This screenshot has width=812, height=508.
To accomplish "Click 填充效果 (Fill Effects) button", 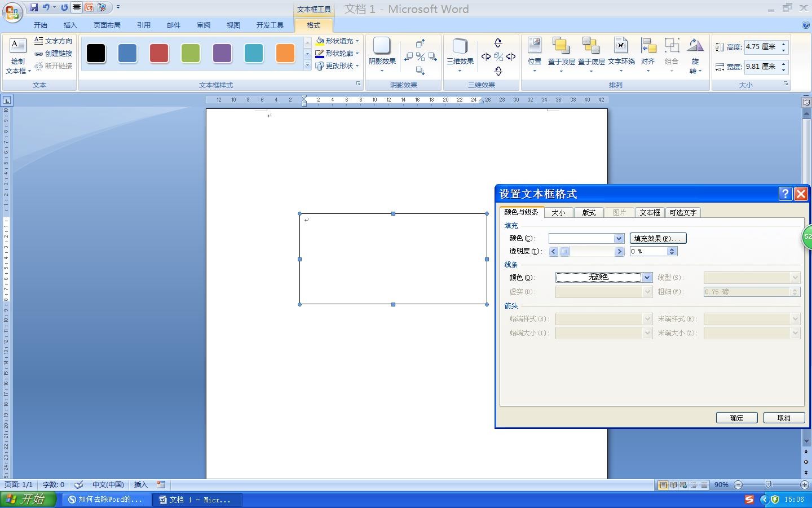I will click(658, 238).
